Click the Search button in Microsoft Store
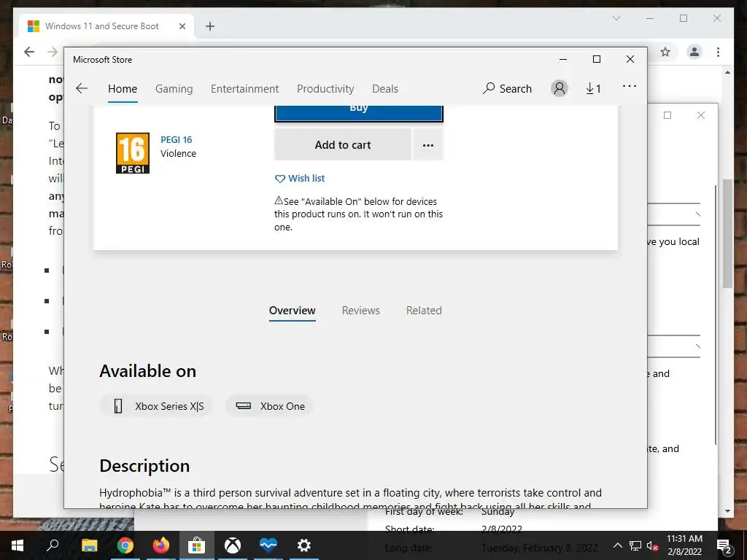The height and width of the screenshot is (560, 747). [507, 88]
